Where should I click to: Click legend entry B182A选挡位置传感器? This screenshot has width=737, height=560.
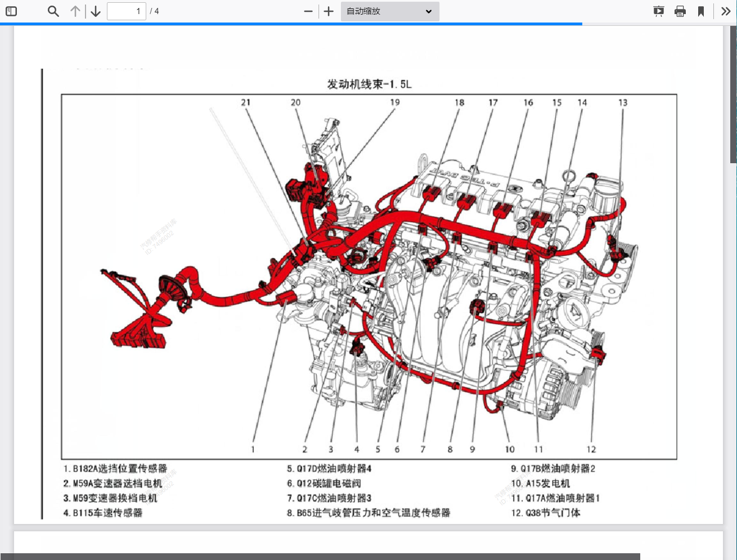(x=119, y=468)
